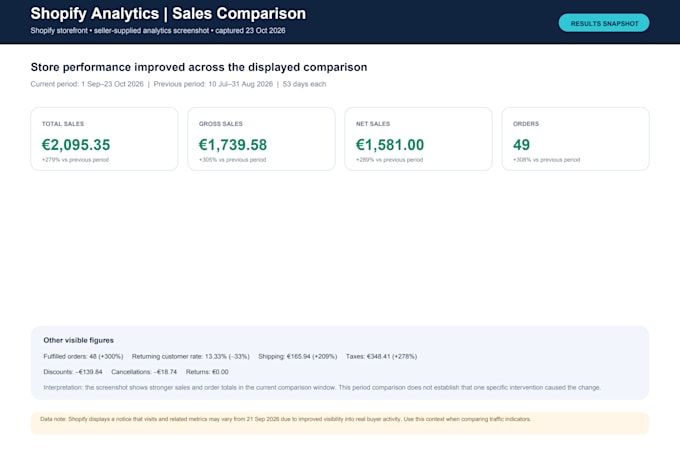Click 'Taxes: €348.41 (+278%)' figure
This screenshot has width=680, height=459.
point(381,357)
